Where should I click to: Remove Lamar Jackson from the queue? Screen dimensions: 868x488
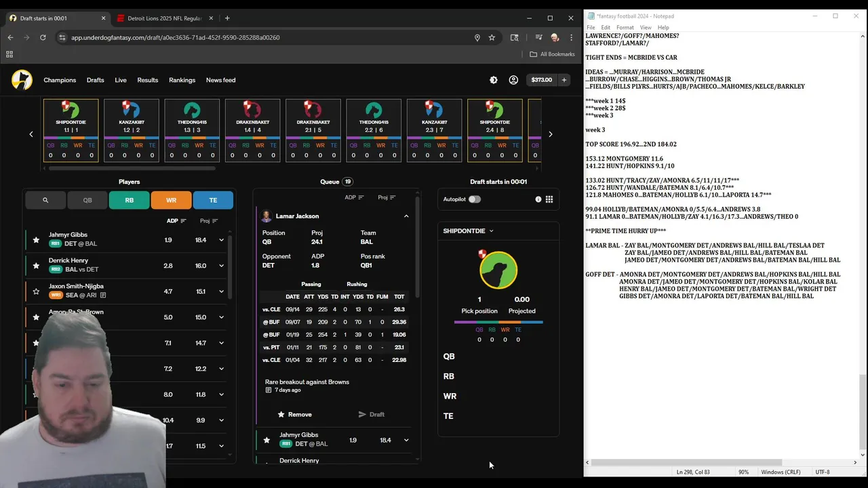coord(294,414)
